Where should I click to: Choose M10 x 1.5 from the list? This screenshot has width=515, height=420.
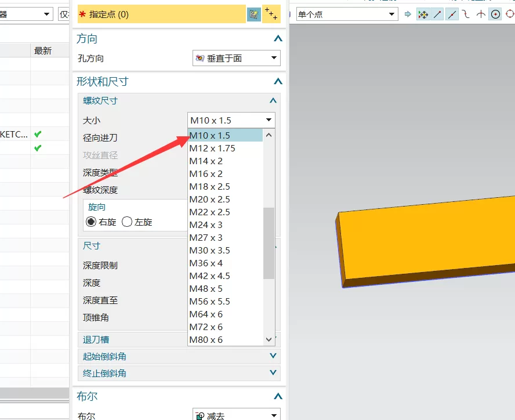225,135
